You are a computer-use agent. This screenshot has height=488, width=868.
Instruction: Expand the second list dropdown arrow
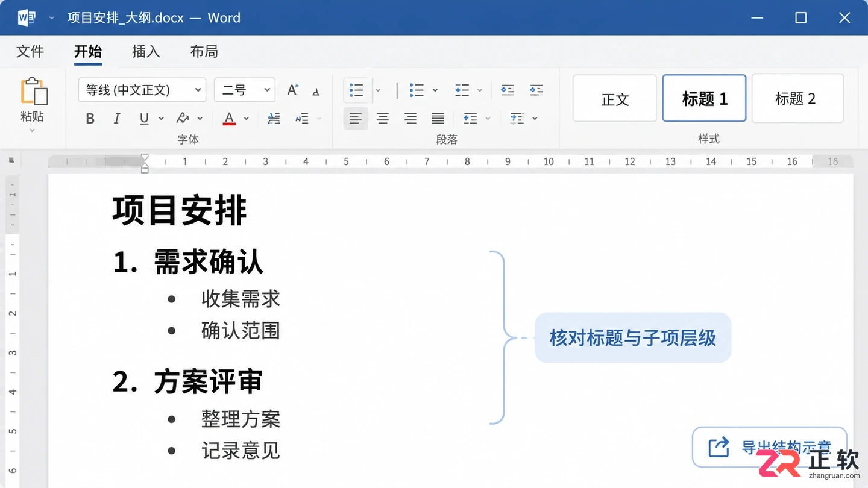[x=435, y=90]
